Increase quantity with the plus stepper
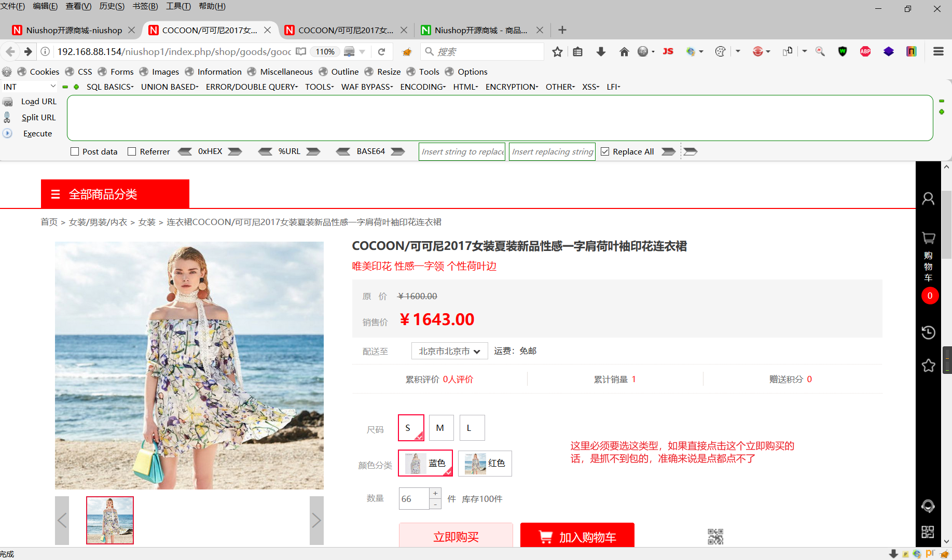The image size is (952, 560). click(x=435, y=493)
